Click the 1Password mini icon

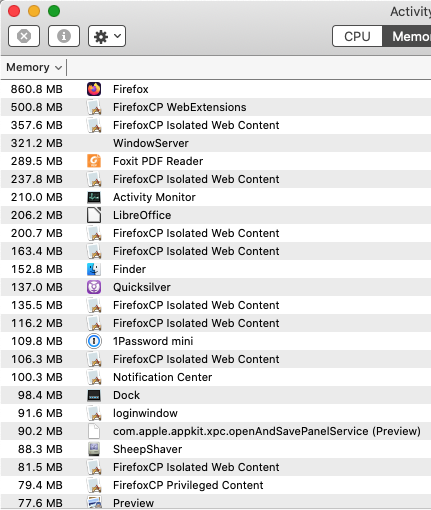point(94,341)
